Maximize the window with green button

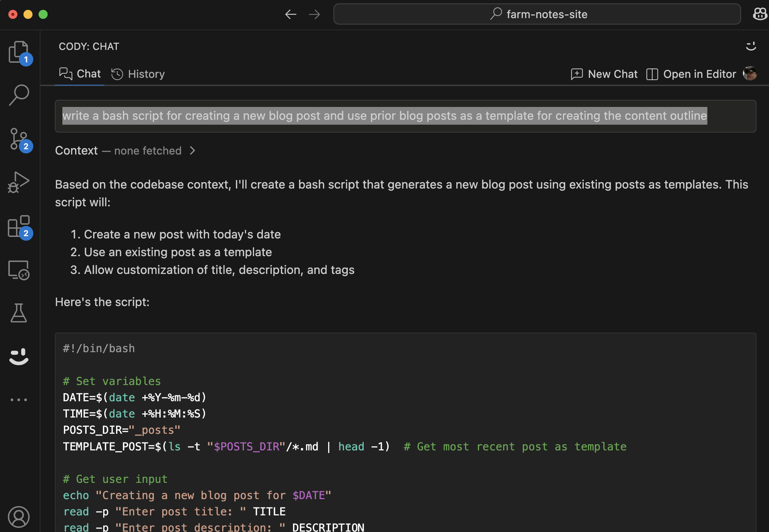tap(43, 14)
